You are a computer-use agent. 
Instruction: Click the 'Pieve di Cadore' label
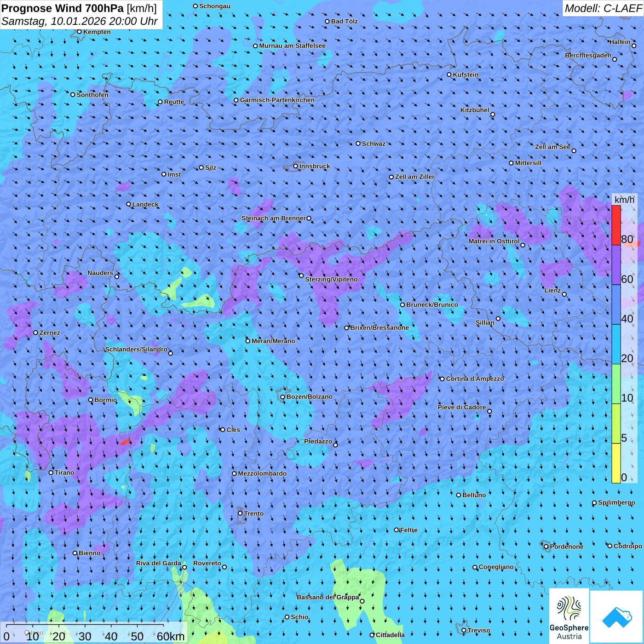462,407
